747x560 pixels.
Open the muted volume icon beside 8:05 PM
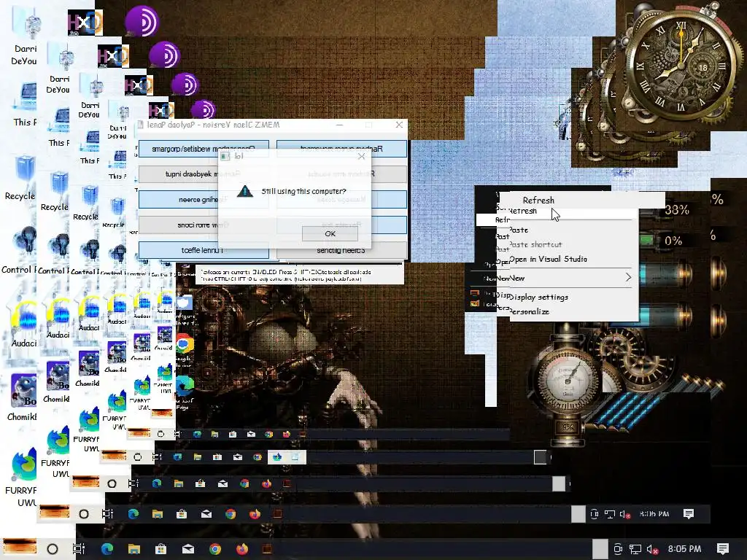[x=653, y=549]
